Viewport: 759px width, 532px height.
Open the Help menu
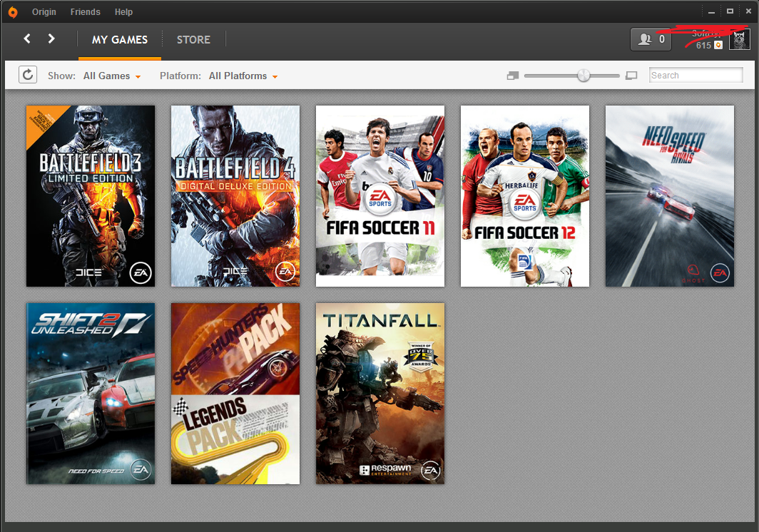coord(123,12)
